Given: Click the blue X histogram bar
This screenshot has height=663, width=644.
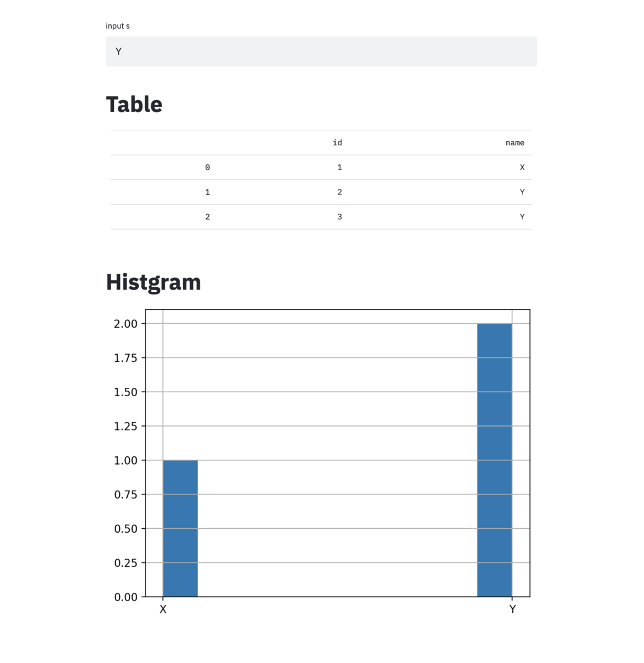Looking at the screenshot, I should click(x=180, y=528).
